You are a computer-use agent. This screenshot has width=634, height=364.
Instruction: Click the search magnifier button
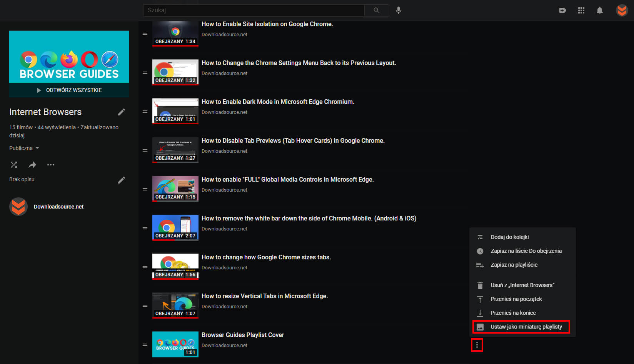(377, 10)
